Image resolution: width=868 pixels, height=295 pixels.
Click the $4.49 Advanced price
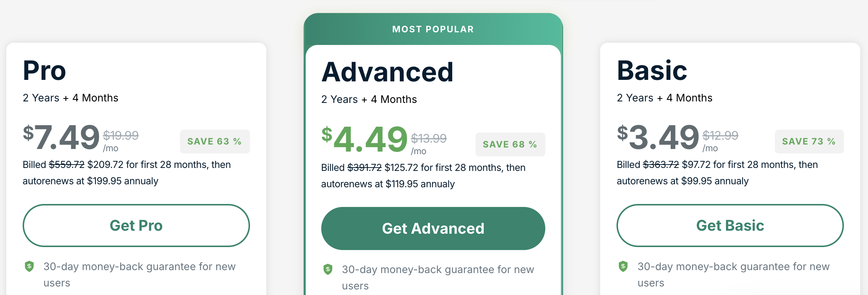365,140
